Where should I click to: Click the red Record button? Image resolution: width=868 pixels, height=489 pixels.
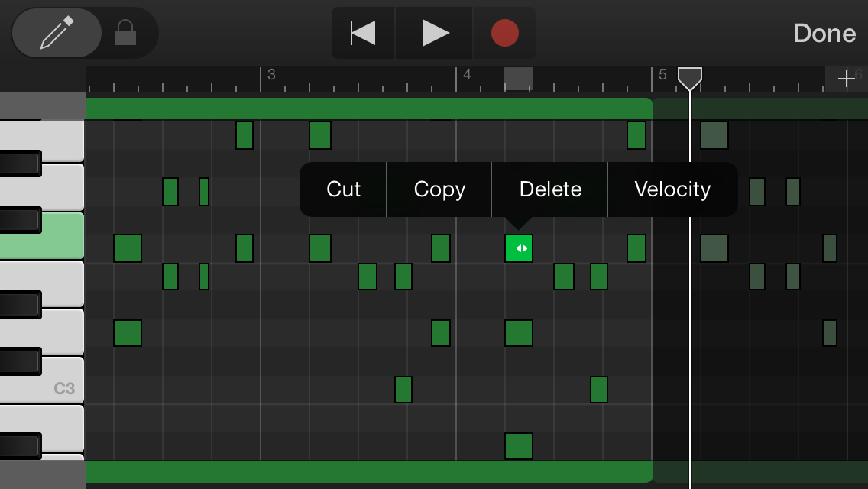coord(505,33)
